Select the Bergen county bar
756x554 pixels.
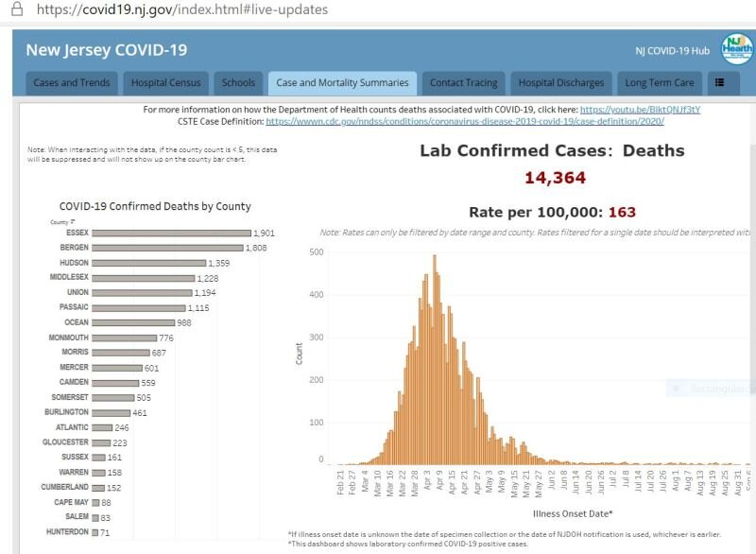click(168, 248)
